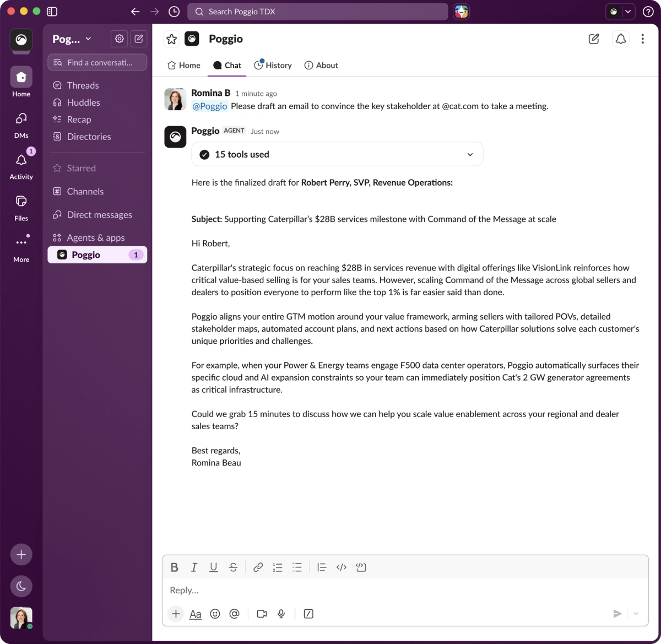Open the user profile avatar in rail
This screenshot has height=644, width=661.
pyautogui.click(x=21, y=618)
